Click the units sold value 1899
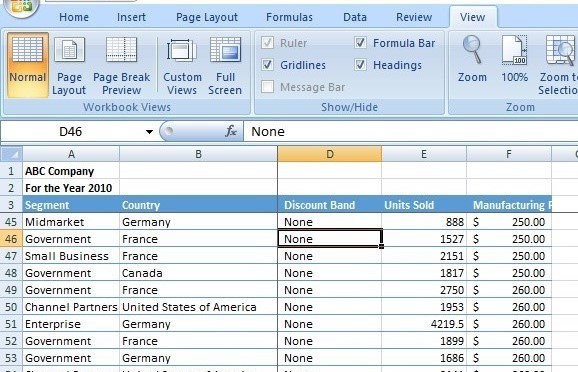The image size is (578, 372). pos(424,341)
